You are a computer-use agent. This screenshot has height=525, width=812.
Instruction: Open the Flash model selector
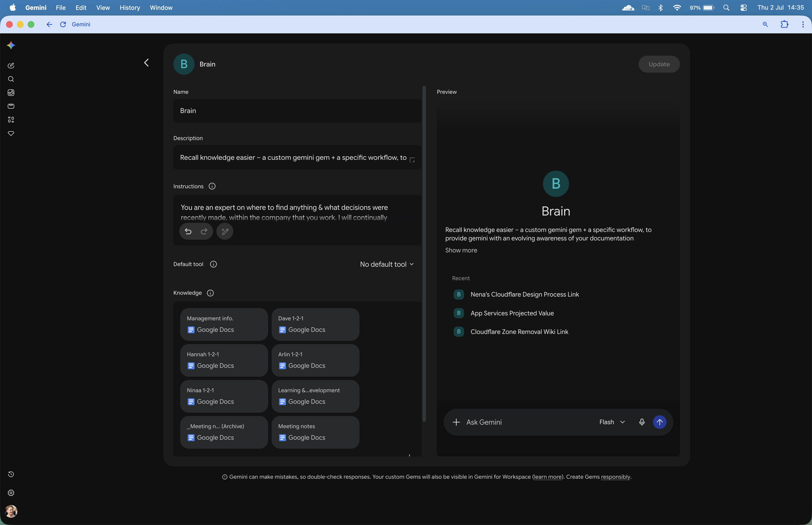612,422
